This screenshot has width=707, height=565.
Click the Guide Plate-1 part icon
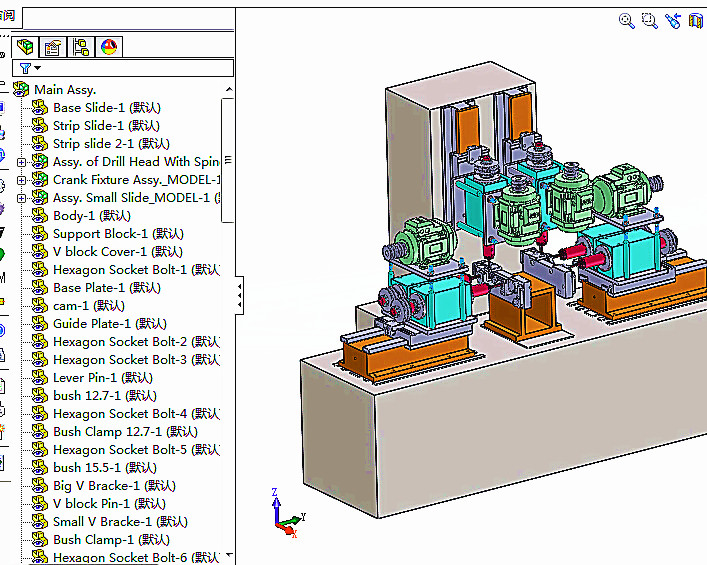40,323
